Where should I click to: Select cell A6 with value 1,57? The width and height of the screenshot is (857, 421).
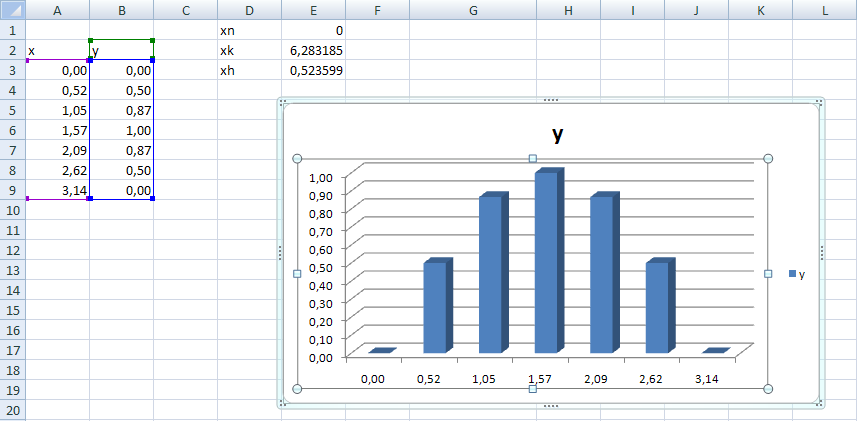pyautogui.click(x=57, y=130)
